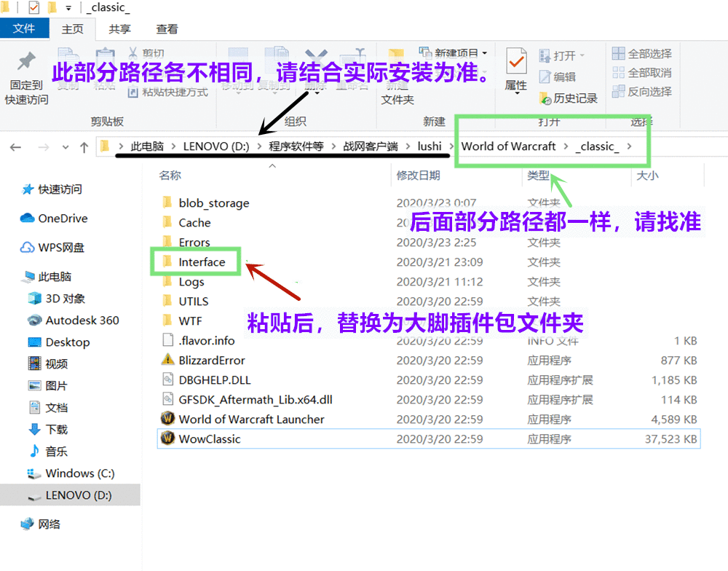Select the World of Warcraft Launcher file
The width and height of the screenshot is (728, 571).
click(251, 420)
